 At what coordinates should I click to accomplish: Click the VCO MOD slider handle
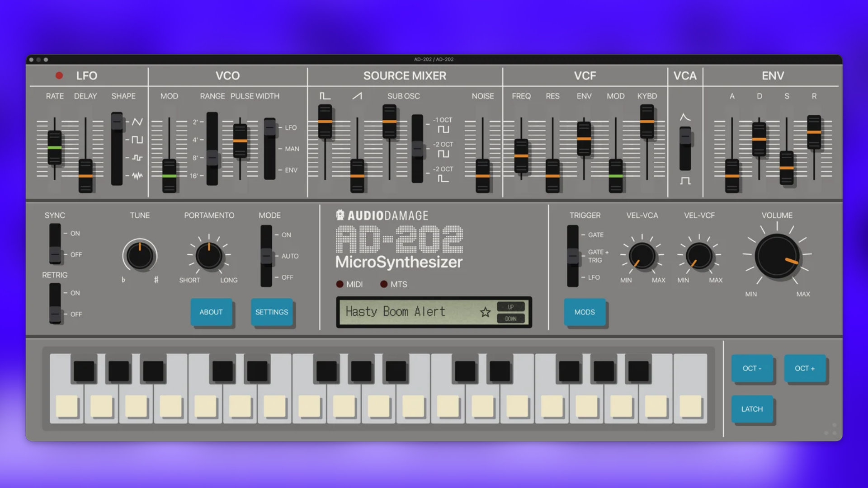pyautogui.click(x=169, y=176)
